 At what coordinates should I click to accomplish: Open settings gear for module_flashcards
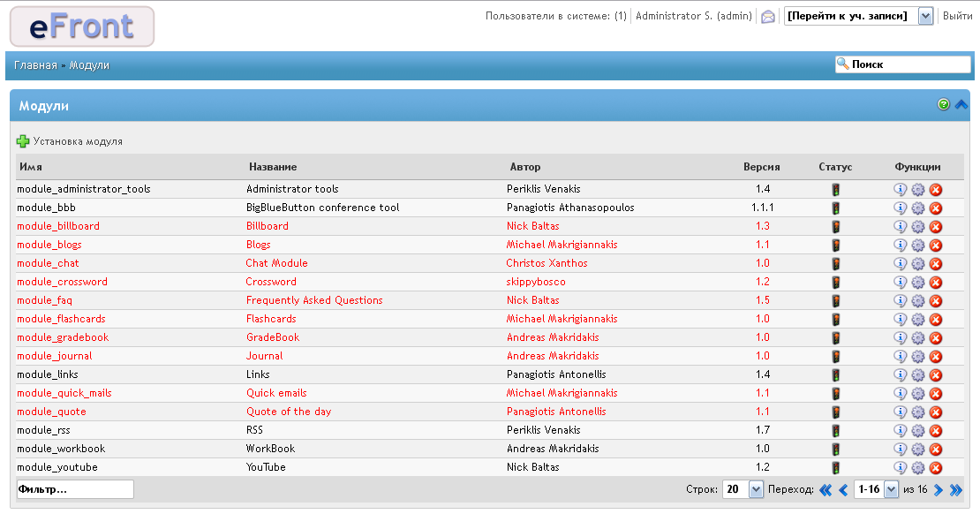(x=918, y=320)
